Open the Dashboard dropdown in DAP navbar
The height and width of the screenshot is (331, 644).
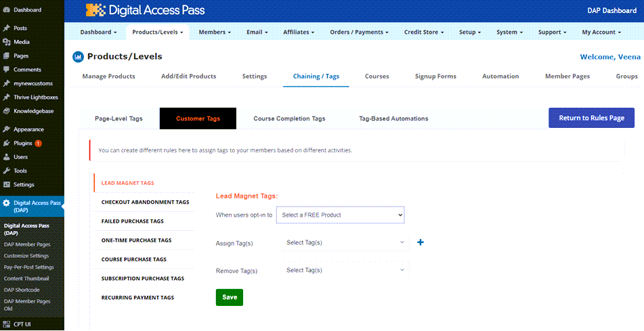tap(98, 32)
